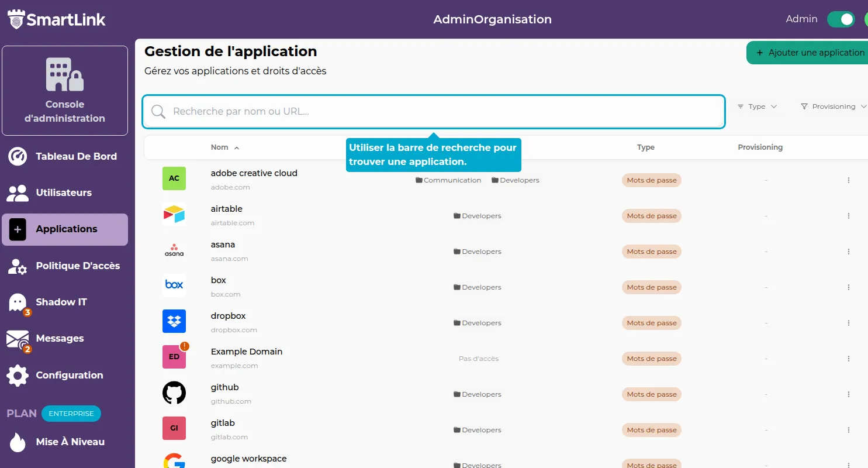Image resolution: width=868 pixels, height=468 pixels.
Task: Click the Example Domain ED icon
Action: click(x=174, y=357)
